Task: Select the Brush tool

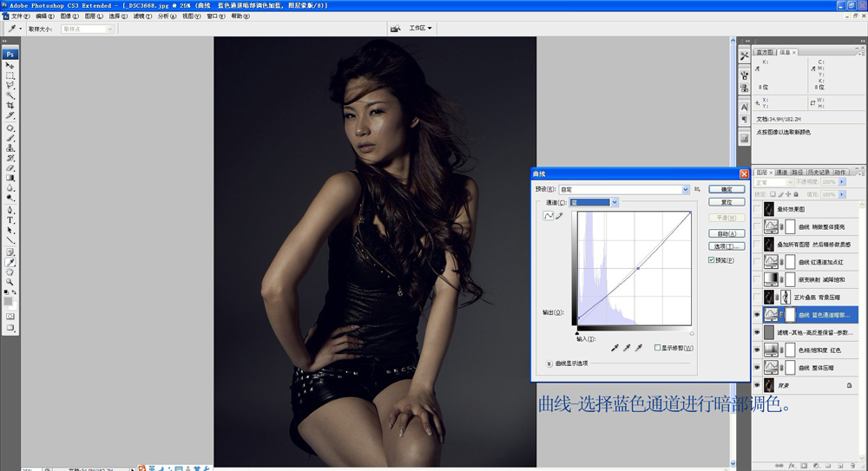Action: pyautogui.click(x=10, y=139)
